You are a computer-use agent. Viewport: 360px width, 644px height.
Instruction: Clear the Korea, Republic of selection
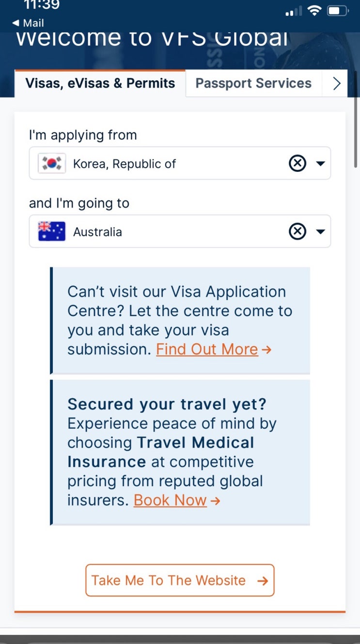point(297,164)
